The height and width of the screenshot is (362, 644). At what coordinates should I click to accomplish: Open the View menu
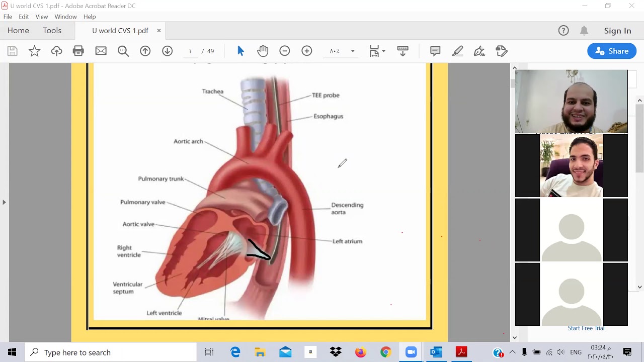(x=42, y=17)
